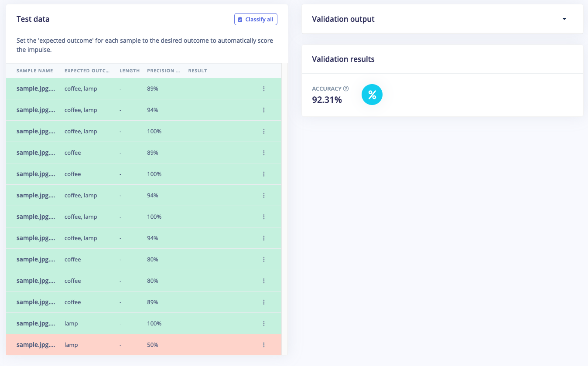588x366 pixels.
Task: Open kebab menu for coffee, lamp 89% row
Action: pos(264,89)
